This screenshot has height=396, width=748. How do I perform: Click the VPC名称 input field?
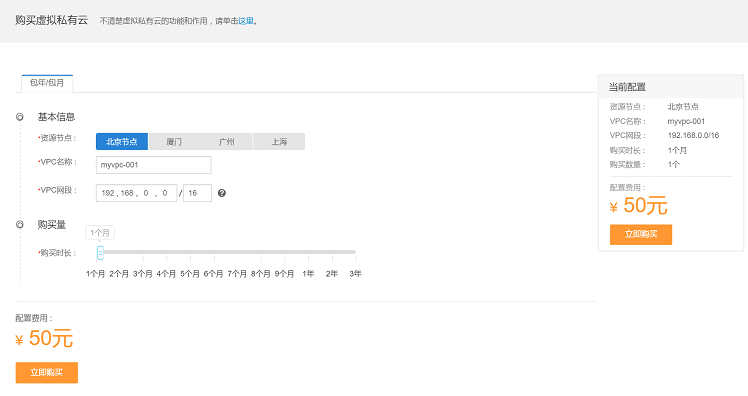tap(154, 165)
